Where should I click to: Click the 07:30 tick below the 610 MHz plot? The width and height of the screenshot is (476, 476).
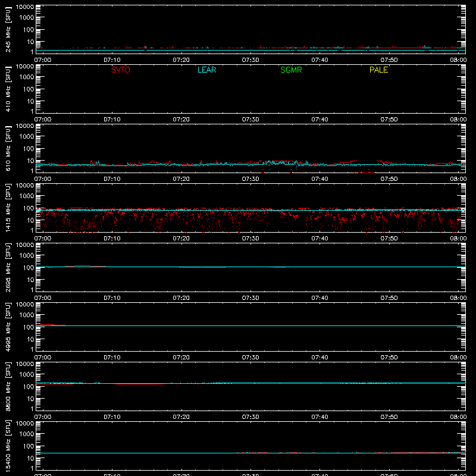pos(250,179)
